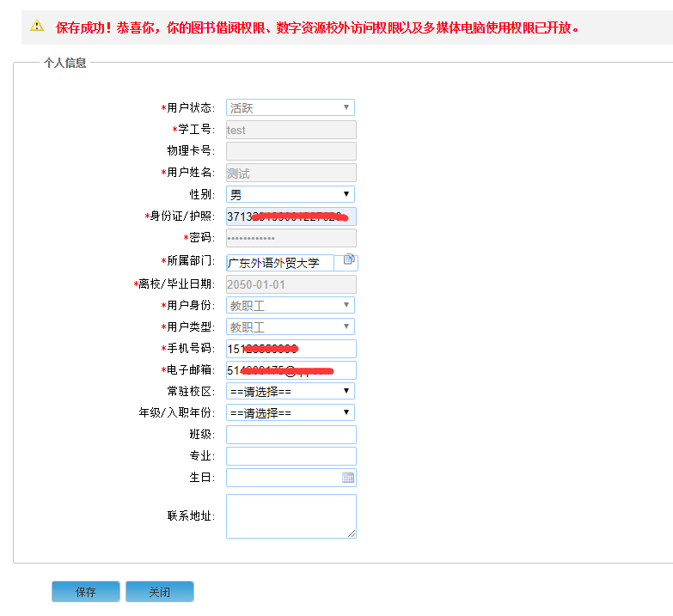Click into the 身份证/护照 input field
Screen dimensions: 673x616
[291, 217]
